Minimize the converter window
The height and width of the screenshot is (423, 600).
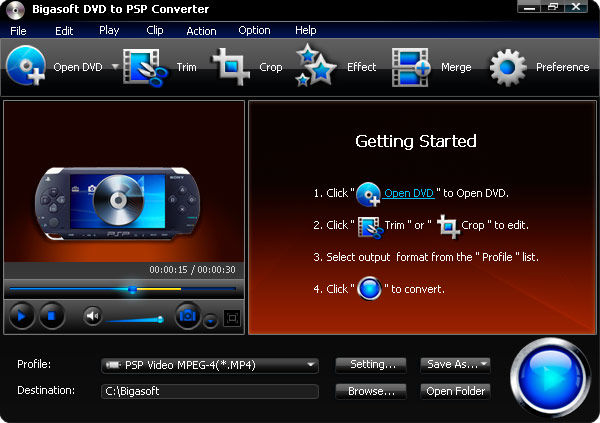(529, 7)
